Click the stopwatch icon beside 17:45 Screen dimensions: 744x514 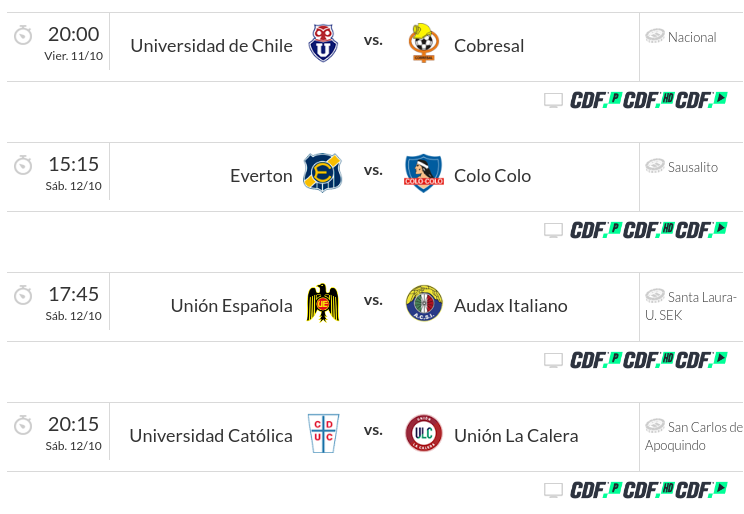tap(23, 295)
